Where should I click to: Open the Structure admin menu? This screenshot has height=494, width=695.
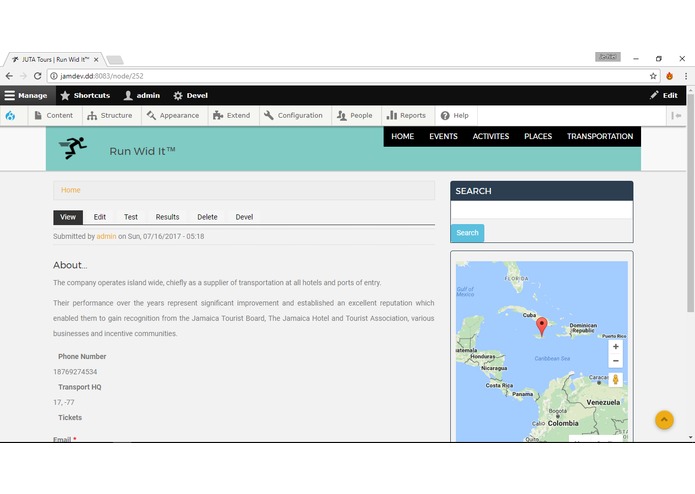pos(110,116)
